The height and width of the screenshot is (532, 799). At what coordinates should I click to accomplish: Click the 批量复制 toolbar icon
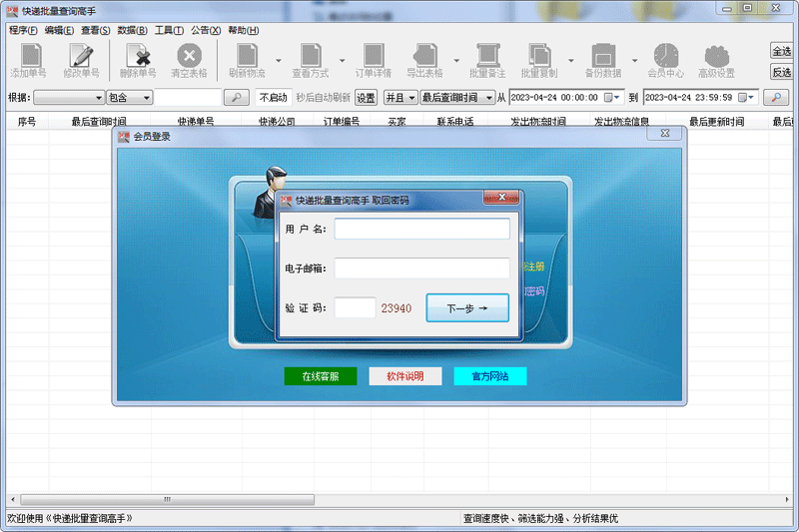click(x=539, y=61)
